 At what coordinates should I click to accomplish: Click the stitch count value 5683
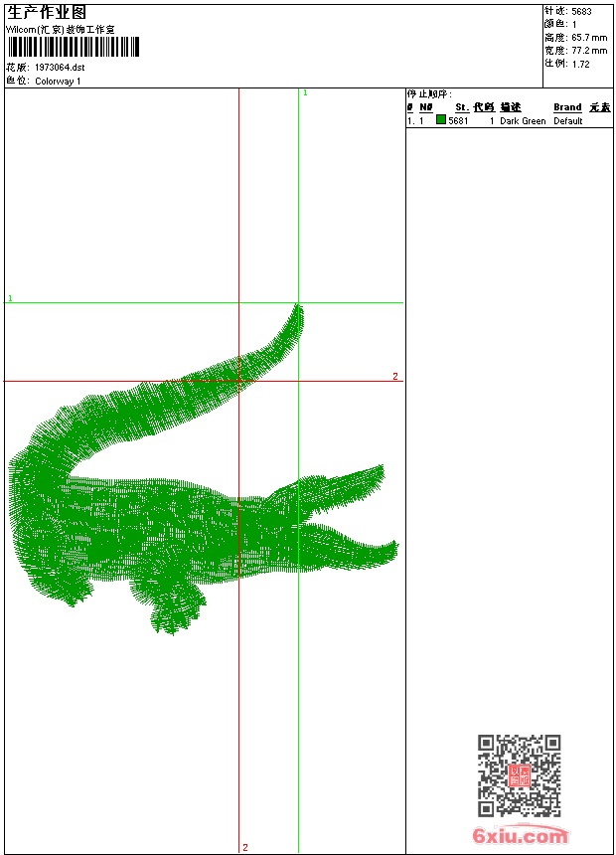581,12
